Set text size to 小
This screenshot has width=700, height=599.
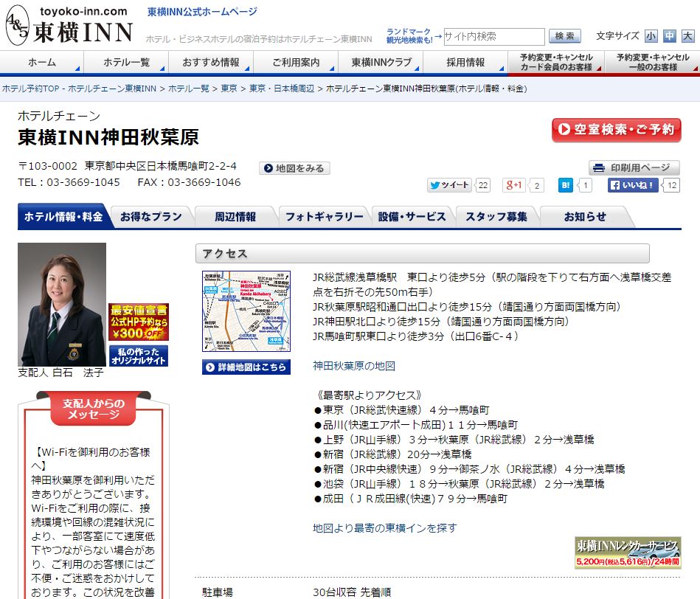coord(651,36)
